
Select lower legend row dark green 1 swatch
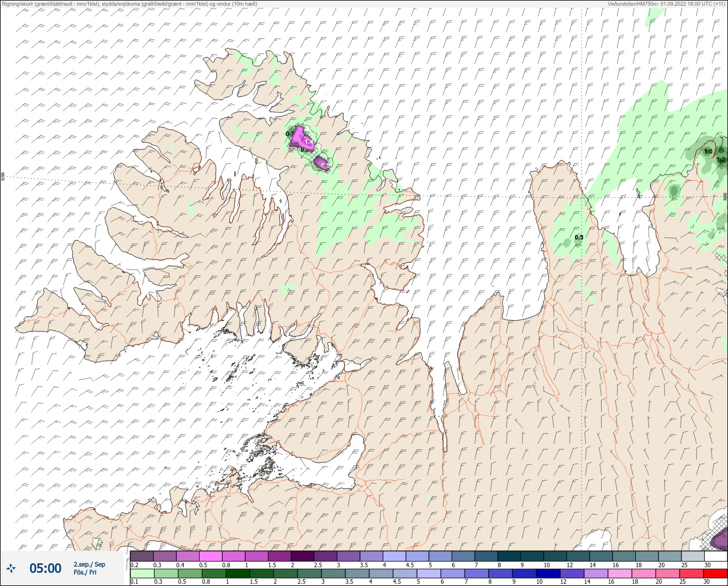click(237, 573)
